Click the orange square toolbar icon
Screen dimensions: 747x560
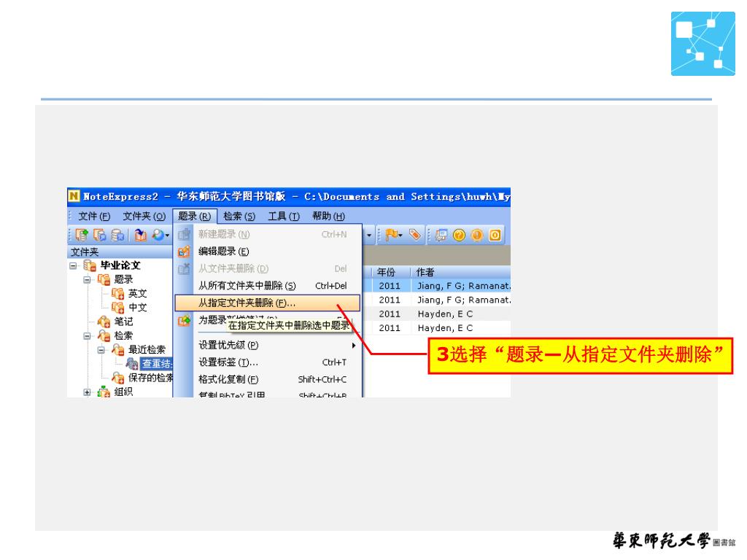495,235
